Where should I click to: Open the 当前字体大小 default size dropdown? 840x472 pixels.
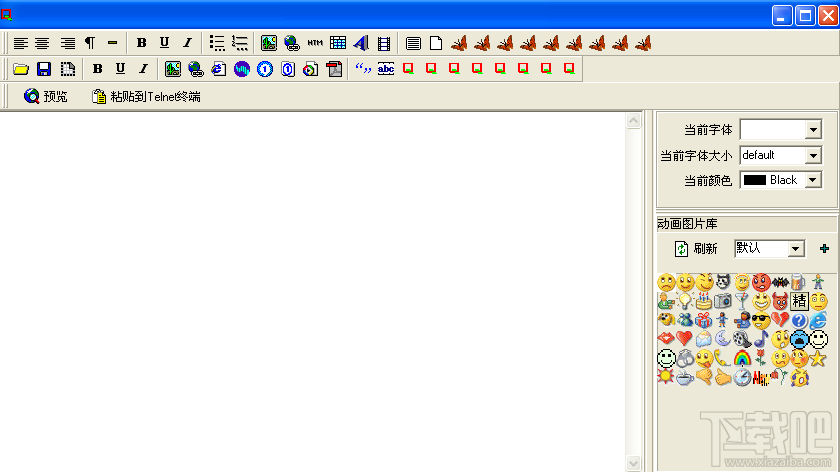click(x=813, y=155)
